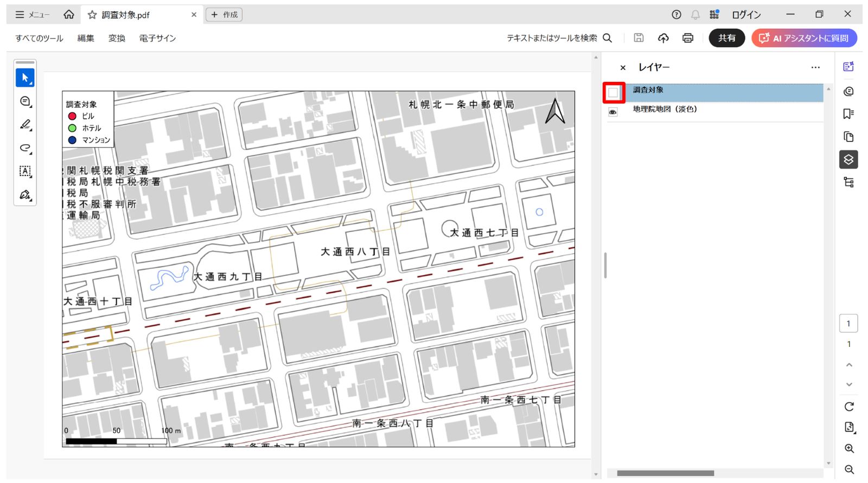Open the 編集 menu
Screen dimensions: 868x483
pos(86,38)
